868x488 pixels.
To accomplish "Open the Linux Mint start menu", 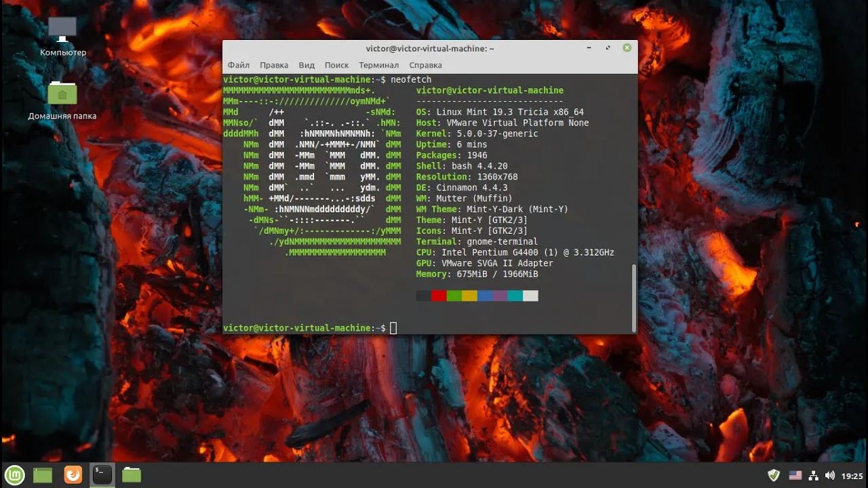I will pyautogui.click(x=15, y=475).
